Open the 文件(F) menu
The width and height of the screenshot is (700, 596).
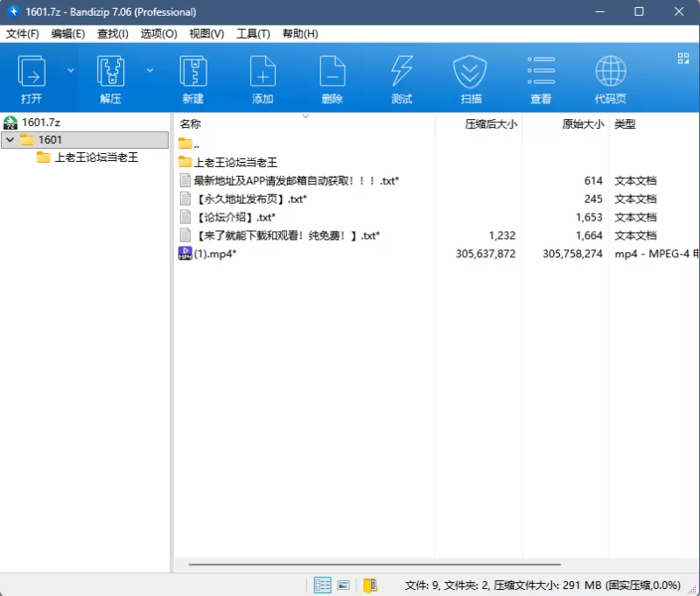coord(23,33)
